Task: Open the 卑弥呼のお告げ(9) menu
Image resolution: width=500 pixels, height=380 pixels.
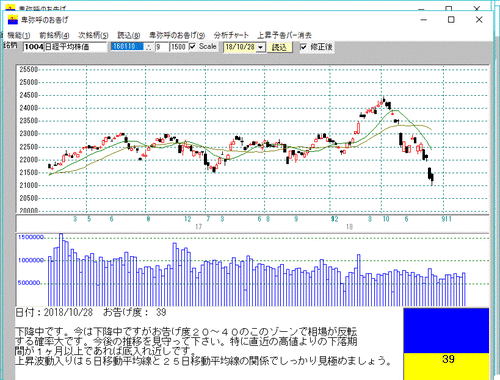Action: [177, 35]
